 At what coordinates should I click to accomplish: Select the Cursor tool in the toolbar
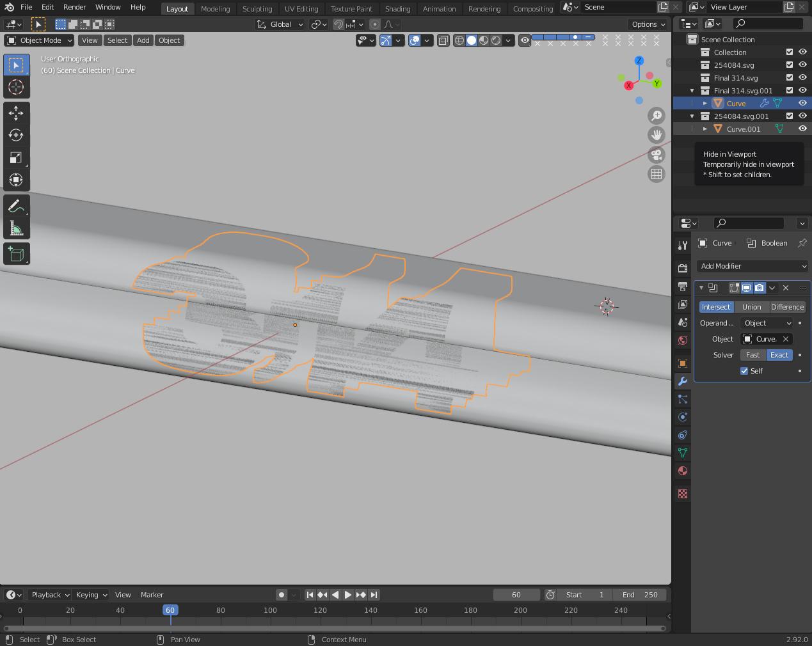[16, 87]
